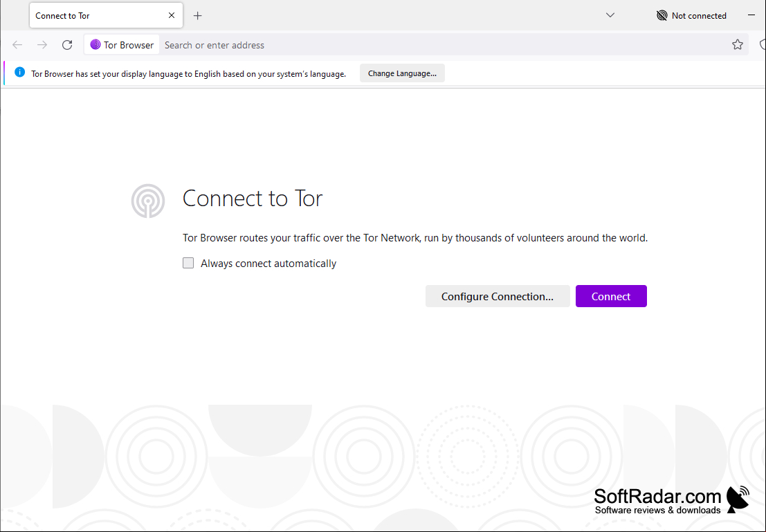Minimize the Tor Browser window

[x=751, y=15]
